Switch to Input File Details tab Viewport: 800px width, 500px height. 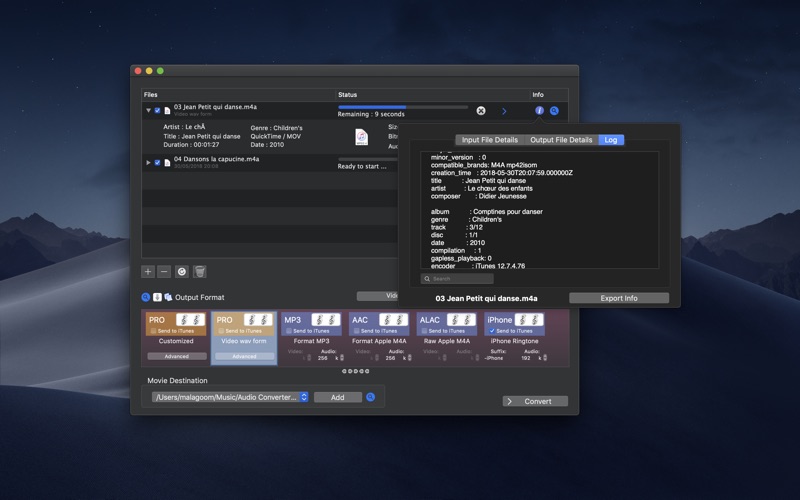coord(490,140)
